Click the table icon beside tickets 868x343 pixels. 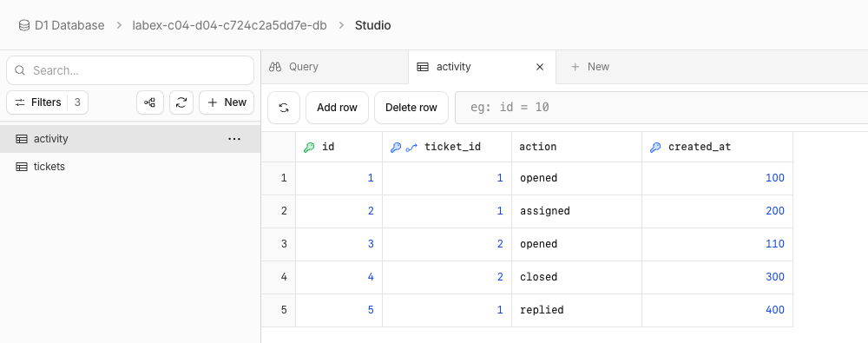point(22,167)
